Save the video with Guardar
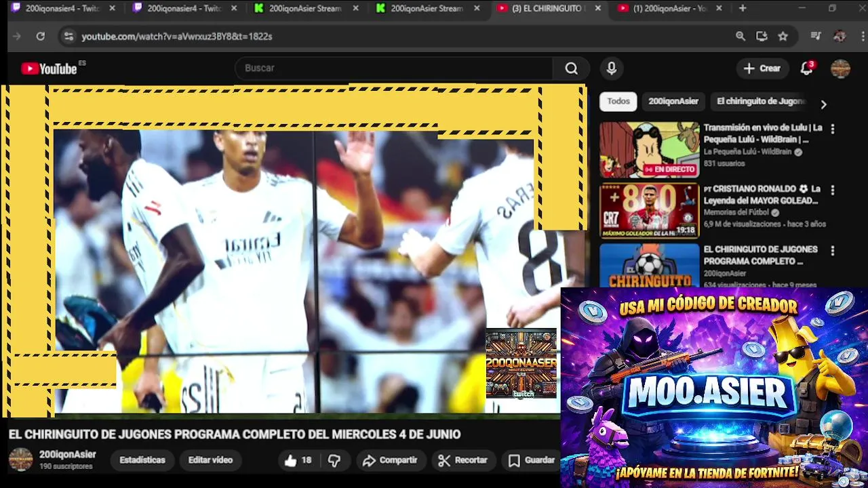The width and height of the screenshot is (868, 488). click(x=533, y=460)
